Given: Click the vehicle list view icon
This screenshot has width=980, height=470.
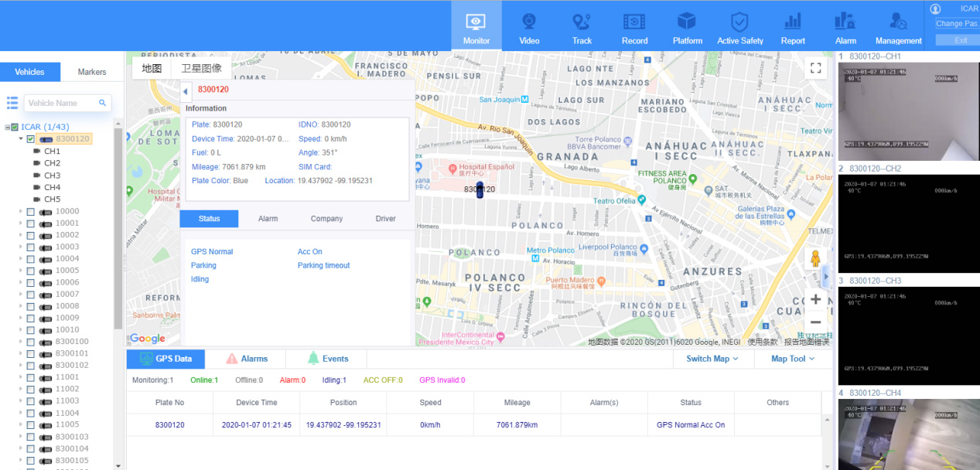Looking at the screenshot, I should 12,103.
